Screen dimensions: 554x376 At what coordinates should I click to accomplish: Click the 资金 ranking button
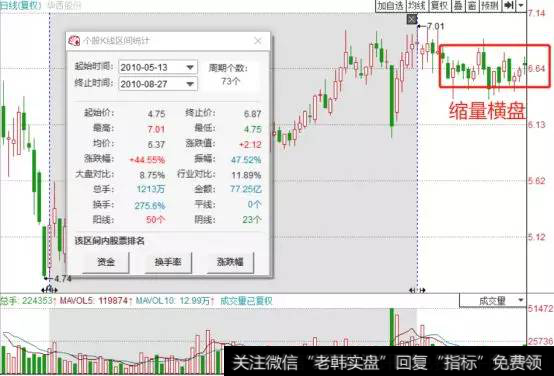[106, 262]
